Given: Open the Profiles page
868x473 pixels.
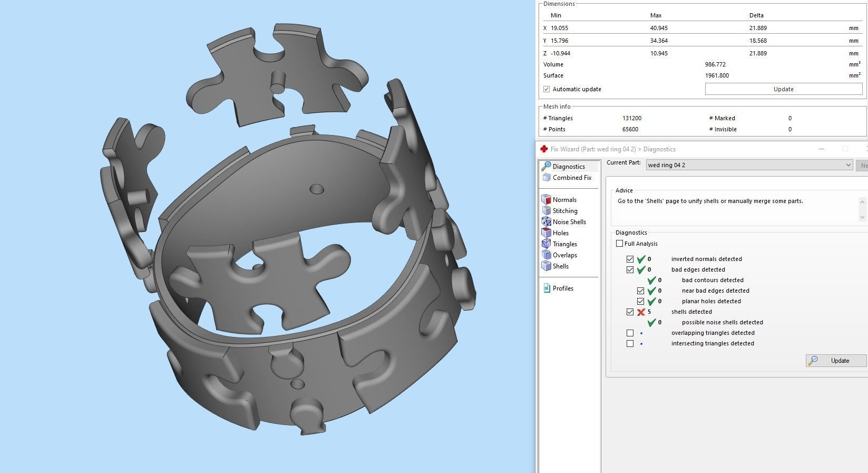Looking at the screenshot, I should point(563,288).
